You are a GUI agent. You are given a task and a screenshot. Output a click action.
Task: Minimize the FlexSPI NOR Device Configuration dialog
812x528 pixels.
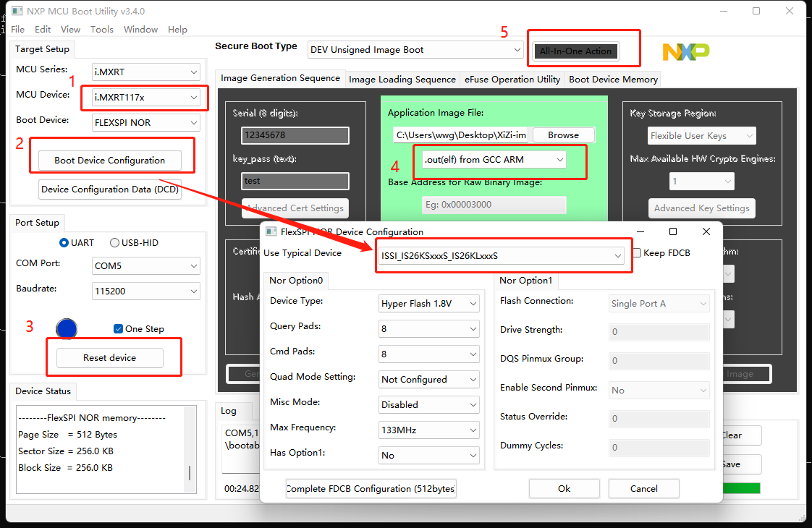coord(640,231)
